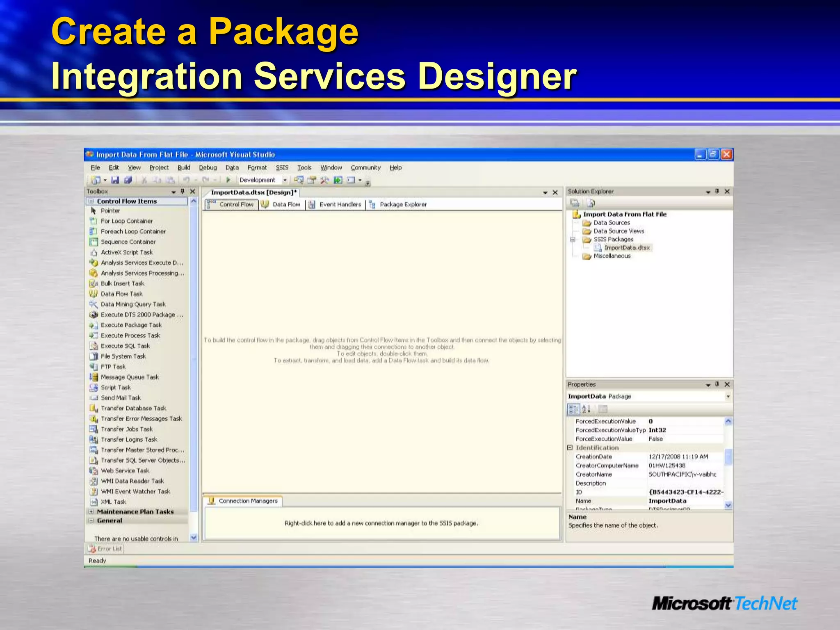Viewport: 840px width, 630px height.
Task: Close the Toolbox panel
Action: 192,192
